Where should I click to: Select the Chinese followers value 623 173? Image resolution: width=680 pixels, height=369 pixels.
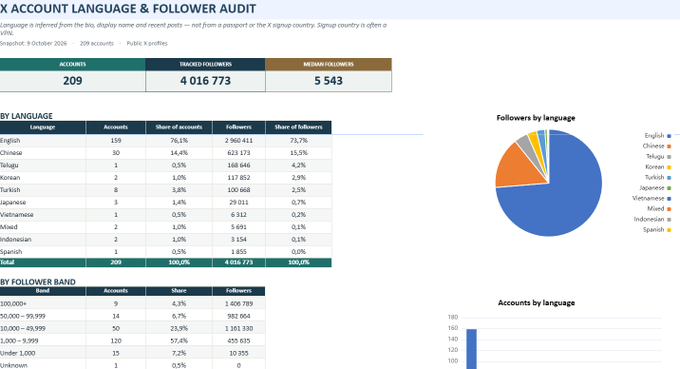[239, 153]
